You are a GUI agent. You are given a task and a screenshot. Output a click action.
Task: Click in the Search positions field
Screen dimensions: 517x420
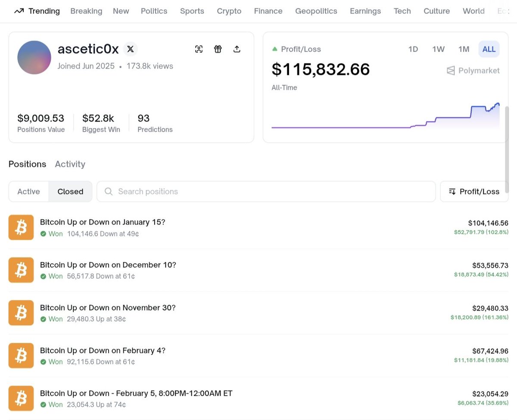(266, 191)
